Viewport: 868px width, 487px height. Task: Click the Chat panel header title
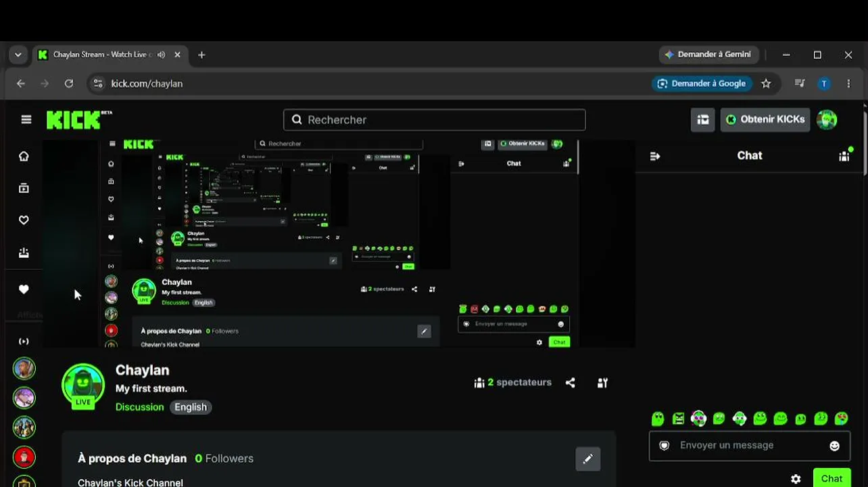coord(750,156)
